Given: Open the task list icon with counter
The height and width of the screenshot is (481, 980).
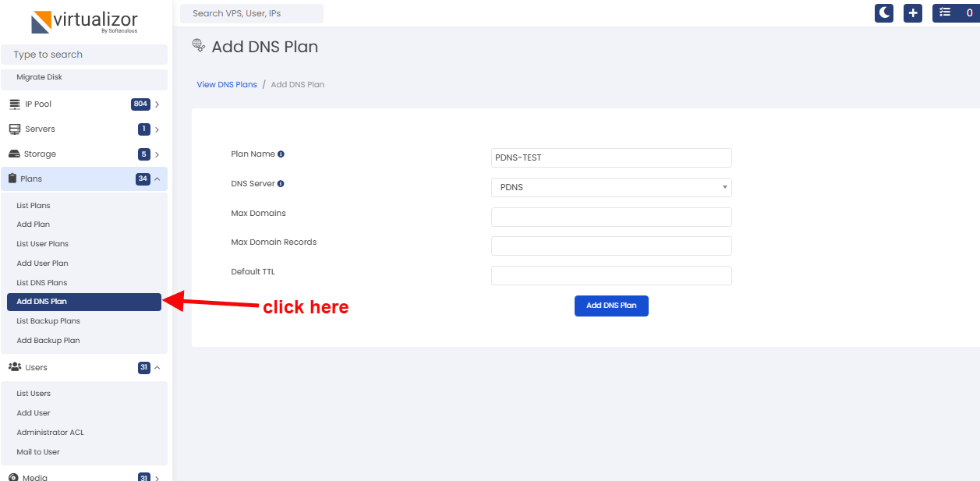Looking at the screenshot, I should (x=956, y=13).
